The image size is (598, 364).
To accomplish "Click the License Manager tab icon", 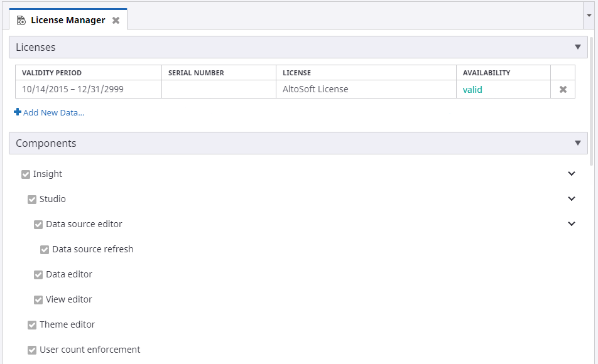I will coord(21,20).
